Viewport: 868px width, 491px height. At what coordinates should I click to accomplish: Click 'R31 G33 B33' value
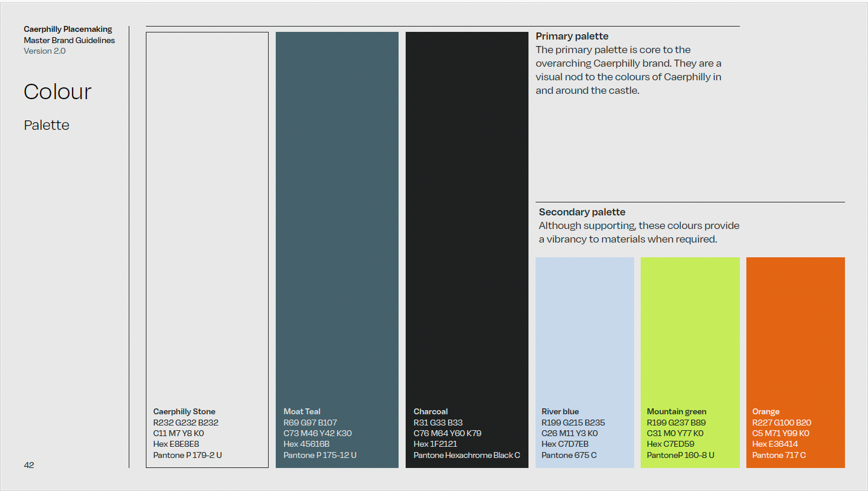tap(438, 423)
